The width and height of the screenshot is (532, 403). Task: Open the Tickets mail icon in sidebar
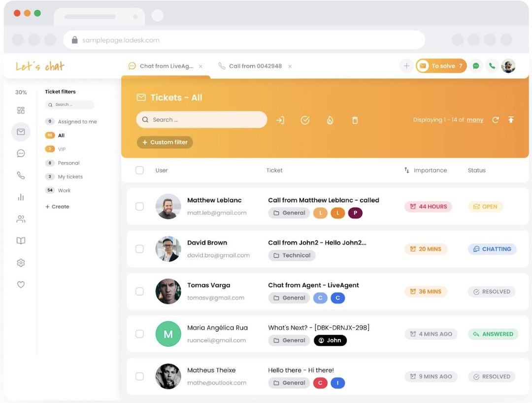tap(21, 132)
